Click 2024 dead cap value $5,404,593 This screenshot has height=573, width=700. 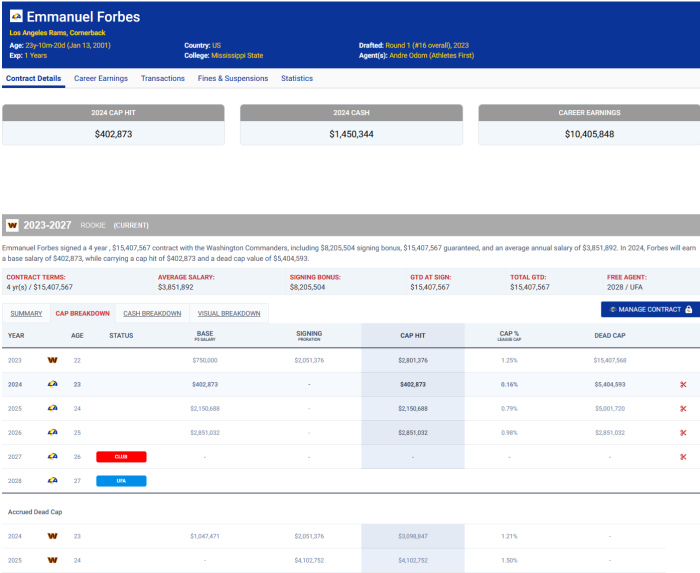point(610,384)
